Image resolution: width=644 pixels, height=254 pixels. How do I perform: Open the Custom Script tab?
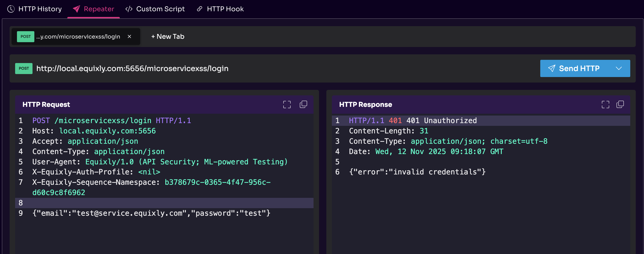tap(160, 9)
